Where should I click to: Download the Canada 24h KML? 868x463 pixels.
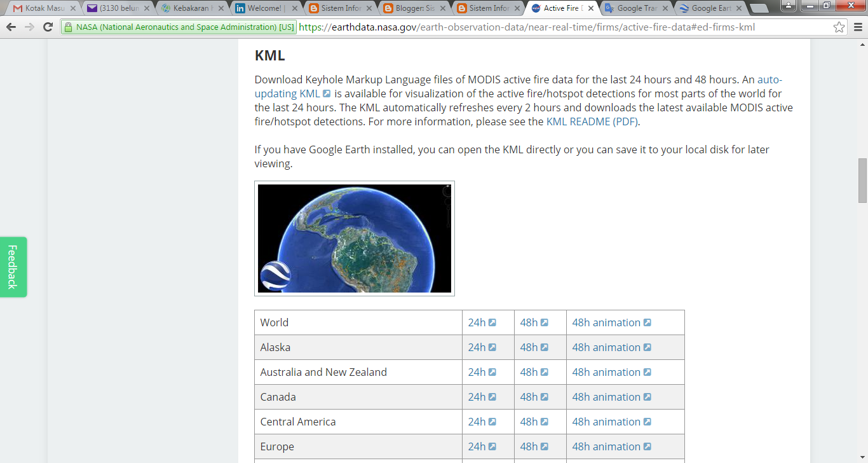[482, 397]
